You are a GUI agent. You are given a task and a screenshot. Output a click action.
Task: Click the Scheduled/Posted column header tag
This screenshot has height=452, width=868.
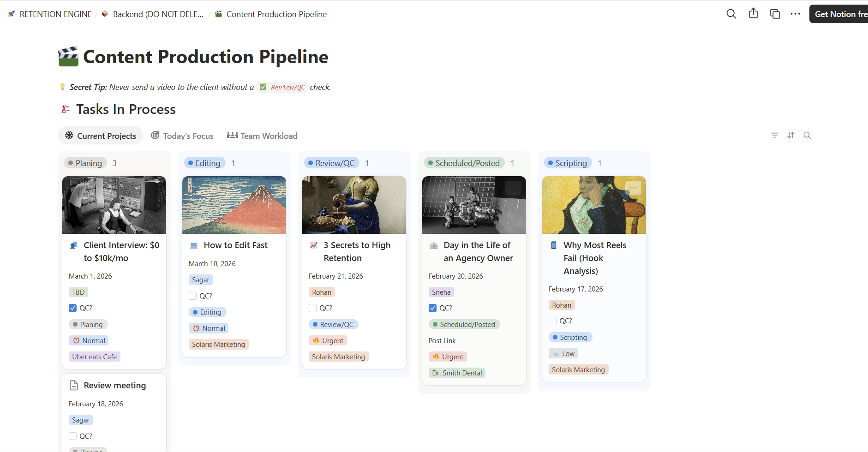coord(464,163)
